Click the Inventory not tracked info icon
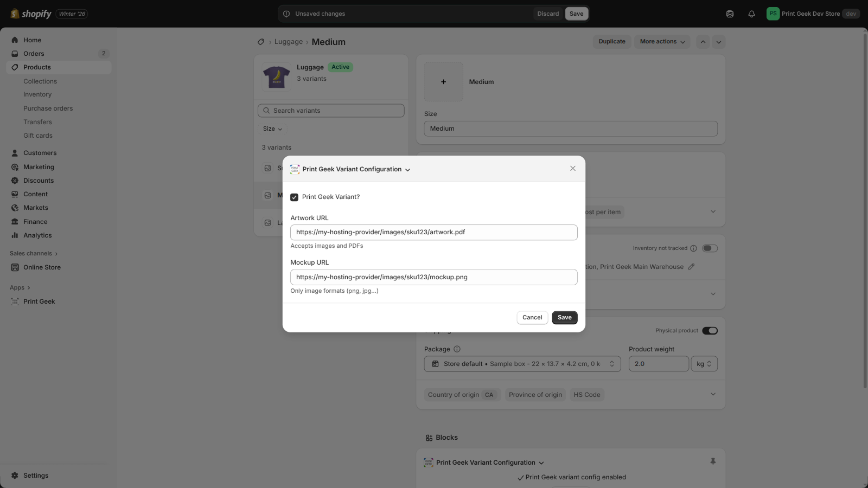The width and height of the screenshot is (868, 488). [693, 248]
